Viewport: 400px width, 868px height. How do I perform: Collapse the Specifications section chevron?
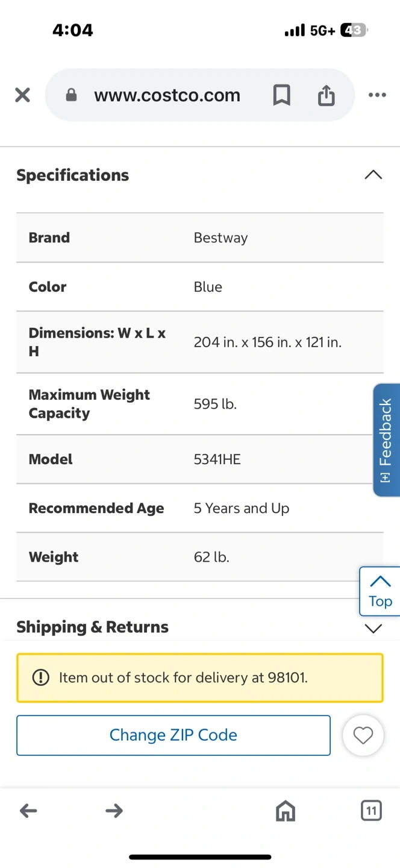pos(373,175)
